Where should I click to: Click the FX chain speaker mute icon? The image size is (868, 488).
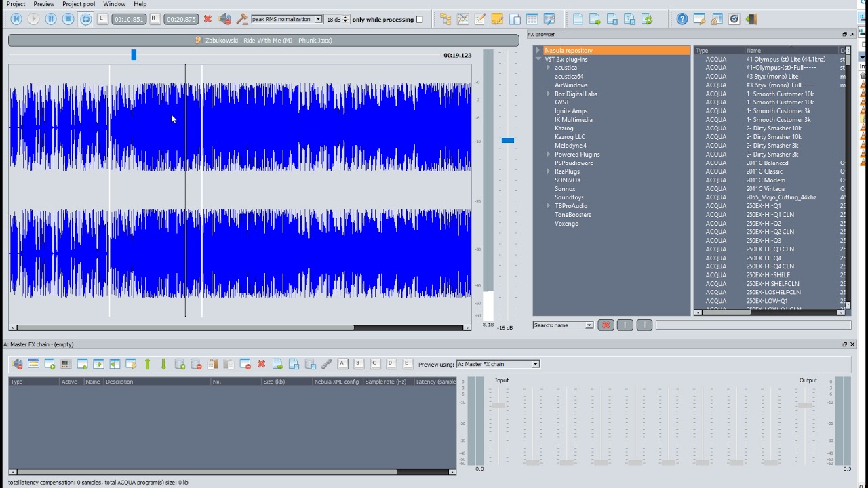click(17, 364)
